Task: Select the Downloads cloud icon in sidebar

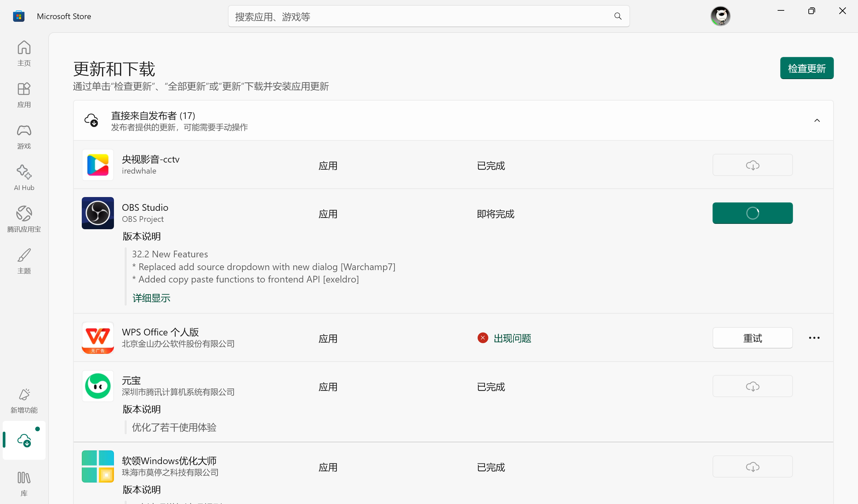Action: click(24, 440)
